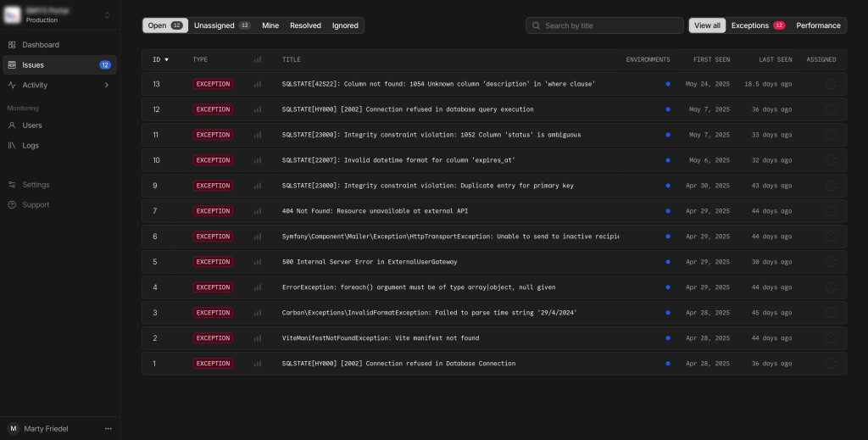Screen dimensions: 868x440
Task: Switch to the Open filter tab
Action: point(165,25)
